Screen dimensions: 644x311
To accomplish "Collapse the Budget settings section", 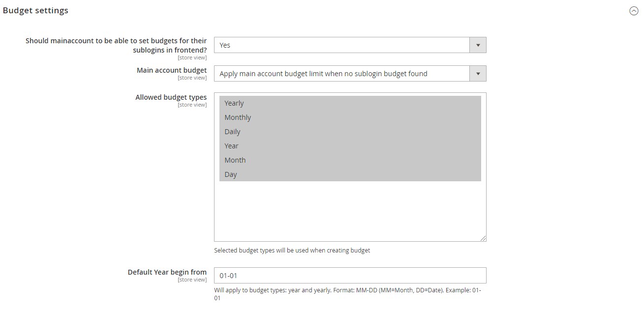I will click(634, 11).
